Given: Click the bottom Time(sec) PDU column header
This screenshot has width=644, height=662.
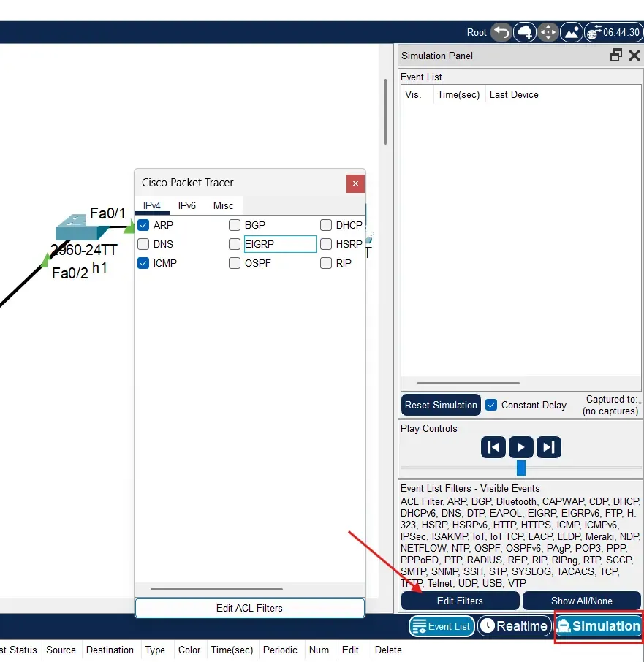Looking at the screenshot, I should pyautogui.click(x=232, y=650).
